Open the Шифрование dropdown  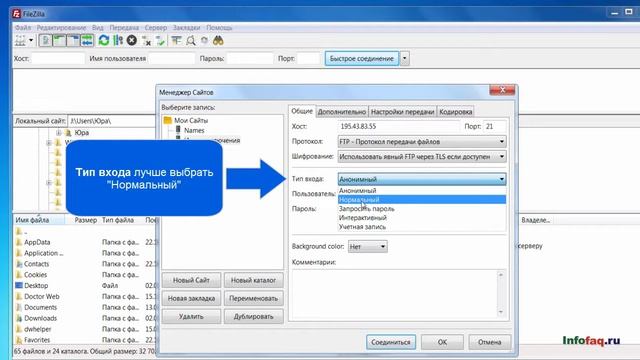(x=422, y=156)
